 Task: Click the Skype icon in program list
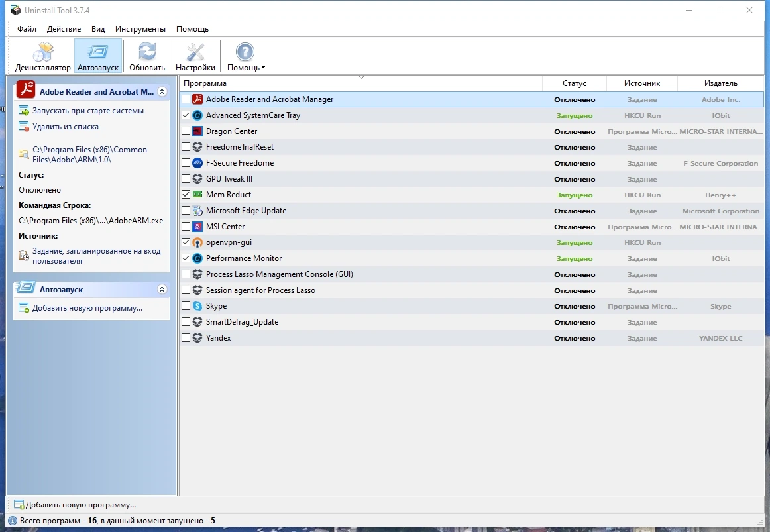(197, 306)
